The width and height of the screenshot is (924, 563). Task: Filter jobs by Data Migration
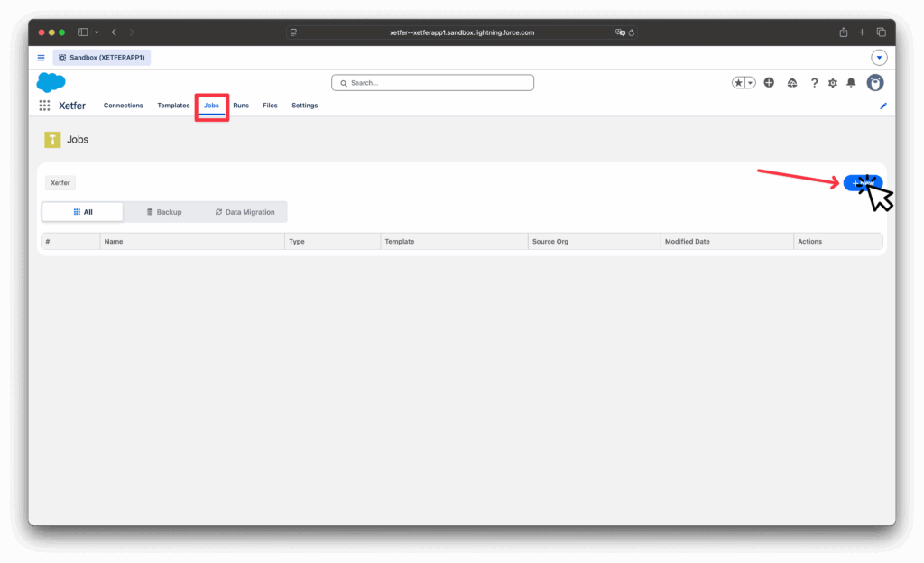tap(245, 212)
